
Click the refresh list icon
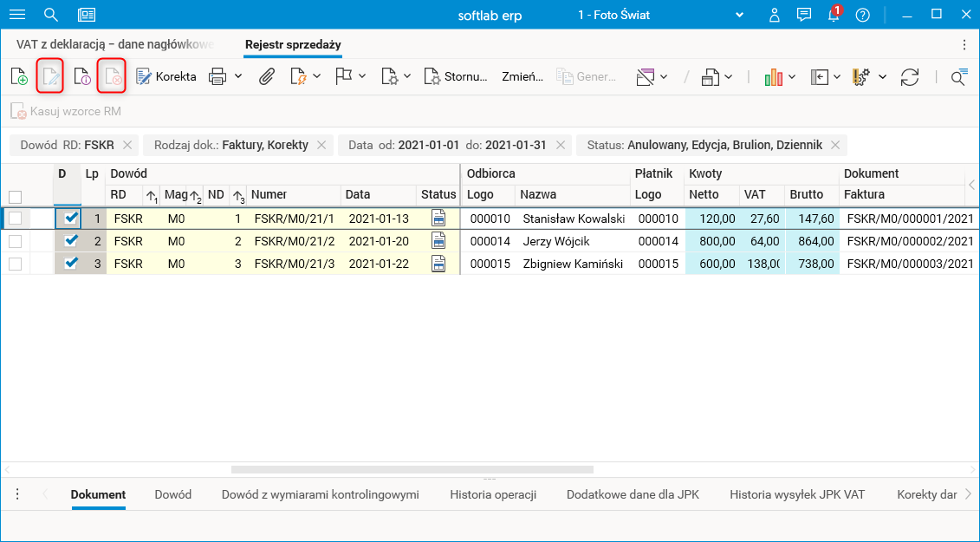pyautogui.click(x=909, y=77)
